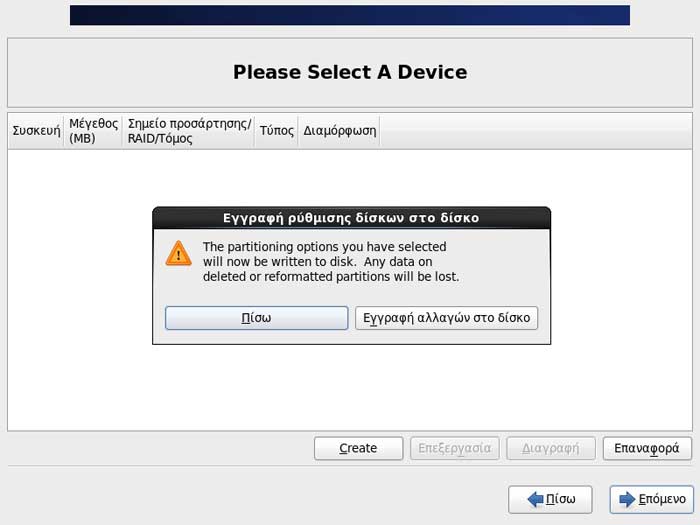Select the Σημείο προσάρτησης/RAID/Τόμος column header
Viewport: 700px width, 525px height.
(189, 131)
